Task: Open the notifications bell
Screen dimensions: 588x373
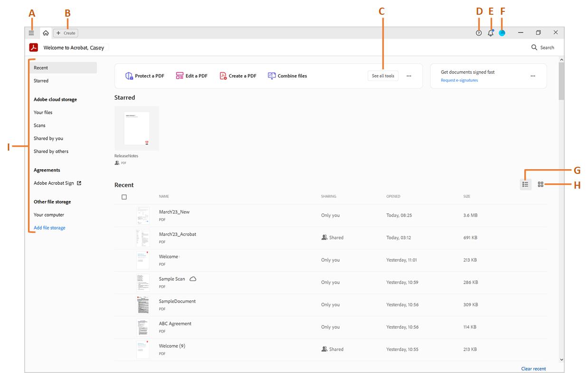Action: (490, 33)
